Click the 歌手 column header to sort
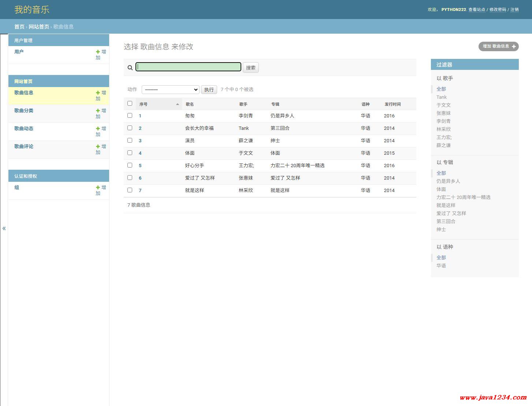The height and width of the screenshot is (406, 532). point(243,104)
